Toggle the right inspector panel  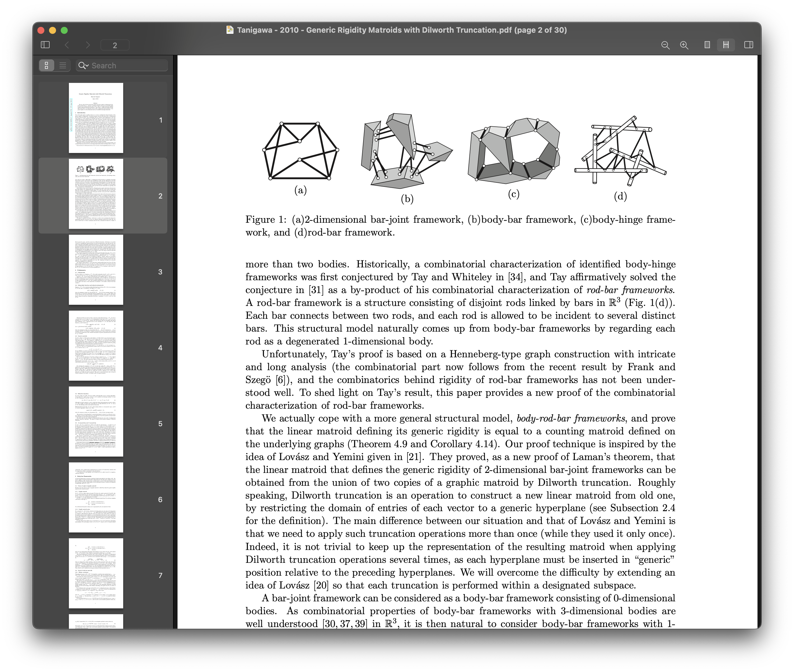click(x=748, y=45)
